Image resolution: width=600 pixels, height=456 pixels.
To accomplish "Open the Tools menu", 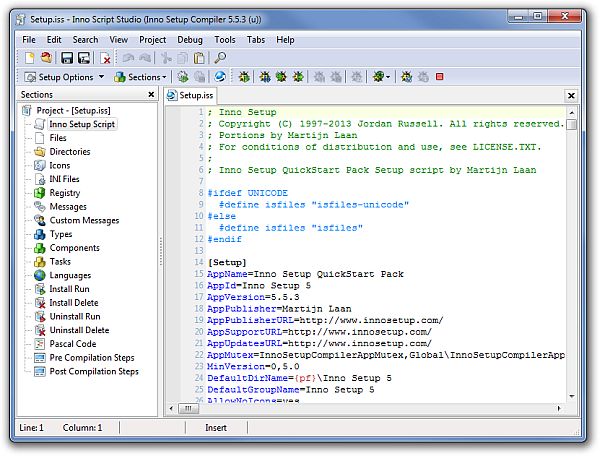I will pyautogui.click(x=225, y=40).
